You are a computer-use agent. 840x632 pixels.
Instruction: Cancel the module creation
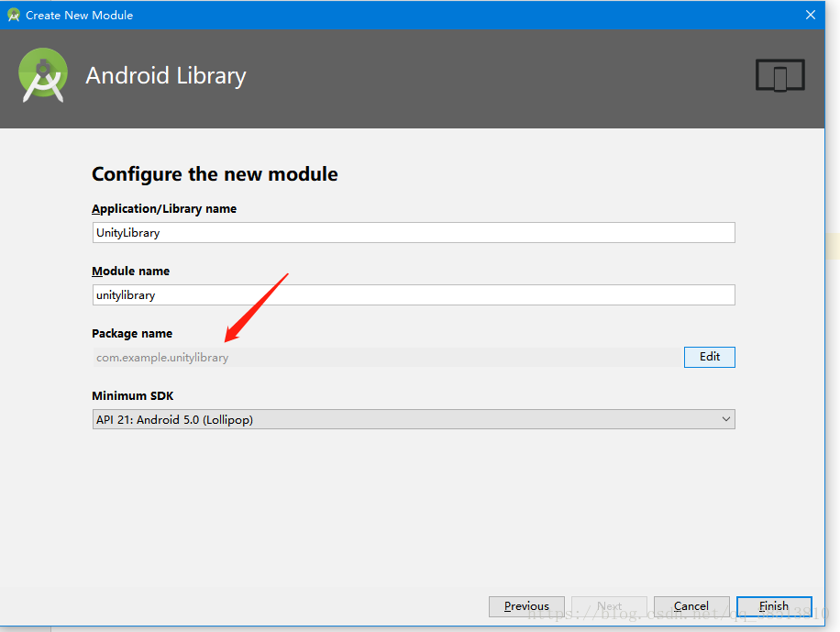tap(691, 606)
